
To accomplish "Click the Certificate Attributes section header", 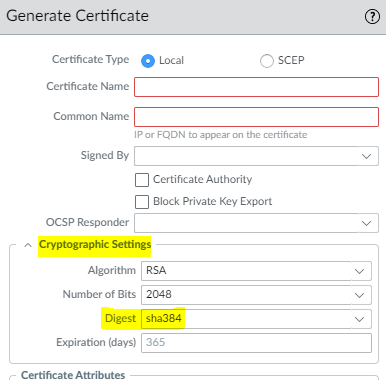I will [x=73, y=375].
